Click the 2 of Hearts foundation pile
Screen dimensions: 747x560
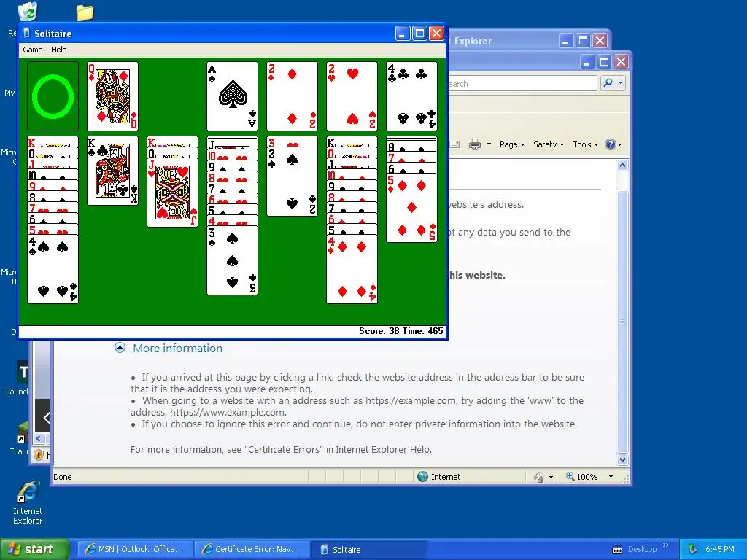[352, 96]
